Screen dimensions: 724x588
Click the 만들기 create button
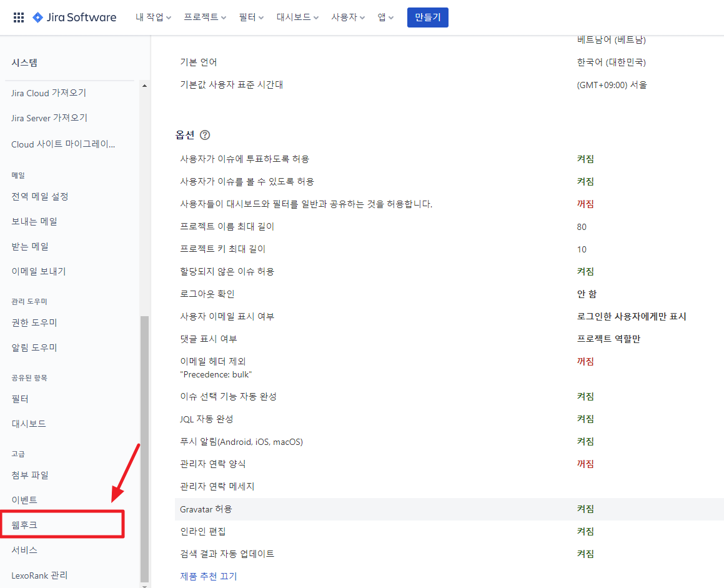tap(427, 17)
